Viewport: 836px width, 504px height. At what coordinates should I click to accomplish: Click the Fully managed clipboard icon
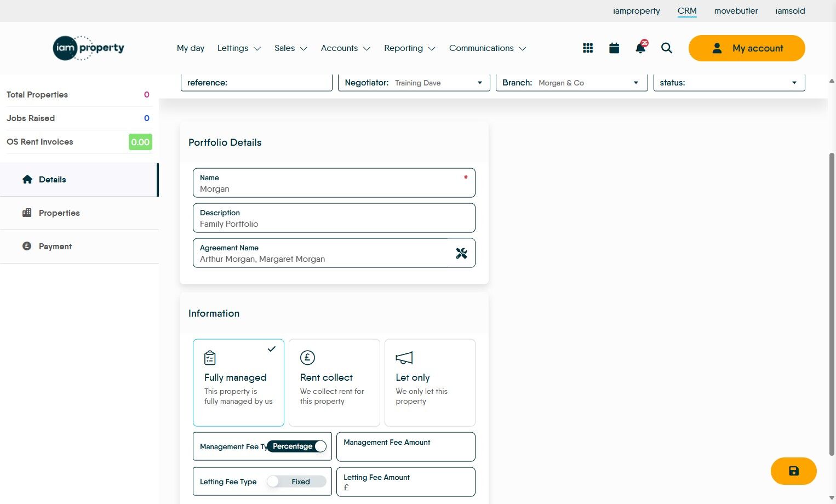pos(210,358)
